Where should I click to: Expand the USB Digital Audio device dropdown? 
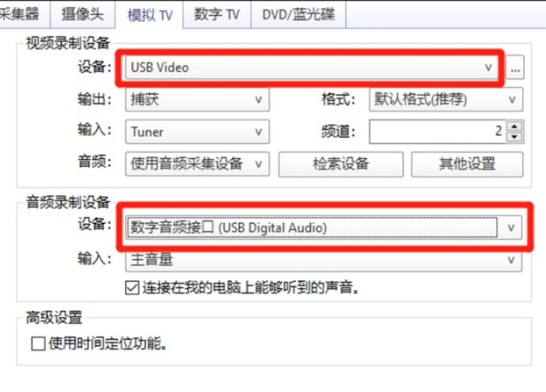[x=324, y=228]
